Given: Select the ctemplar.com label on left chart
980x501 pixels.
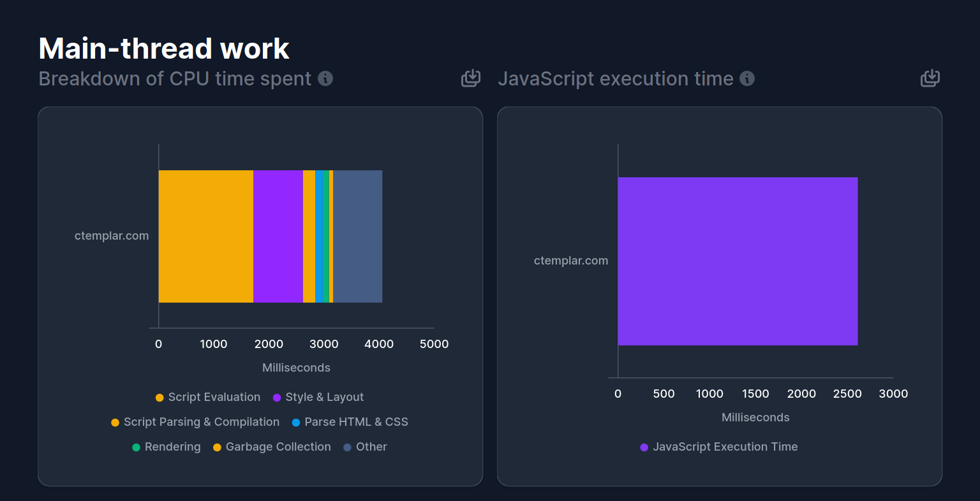Looking at the screenshot, I should point(112,235).
